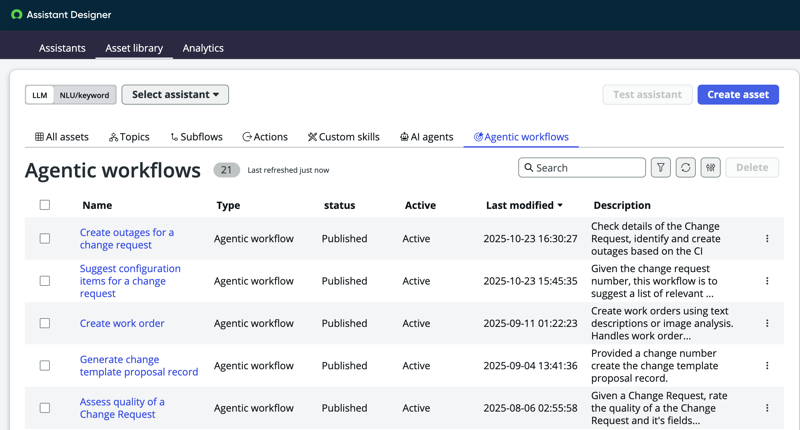Check the Create outages for a change request row
Screen dimensions: 800x430
click(x=45, y=238)
